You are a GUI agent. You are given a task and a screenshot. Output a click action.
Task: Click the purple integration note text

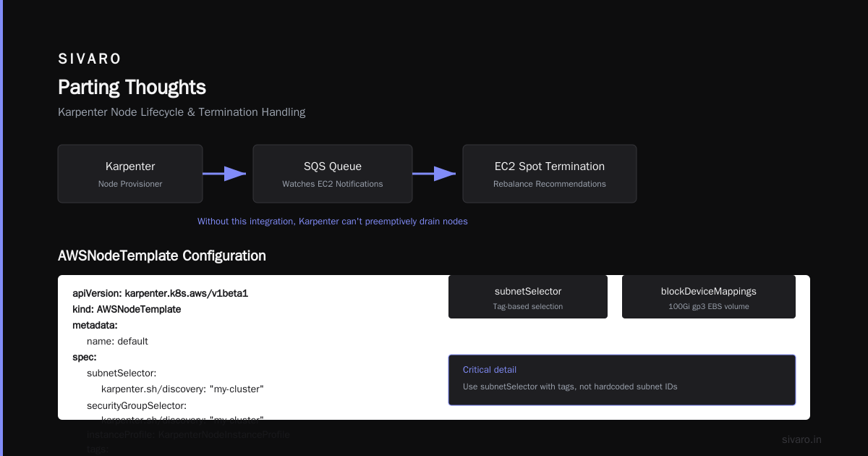click(333, 221)
